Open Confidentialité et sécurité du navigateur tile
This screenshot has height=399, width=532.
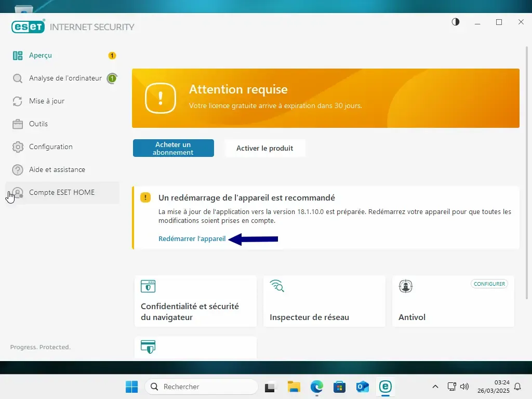click(195, 301)
